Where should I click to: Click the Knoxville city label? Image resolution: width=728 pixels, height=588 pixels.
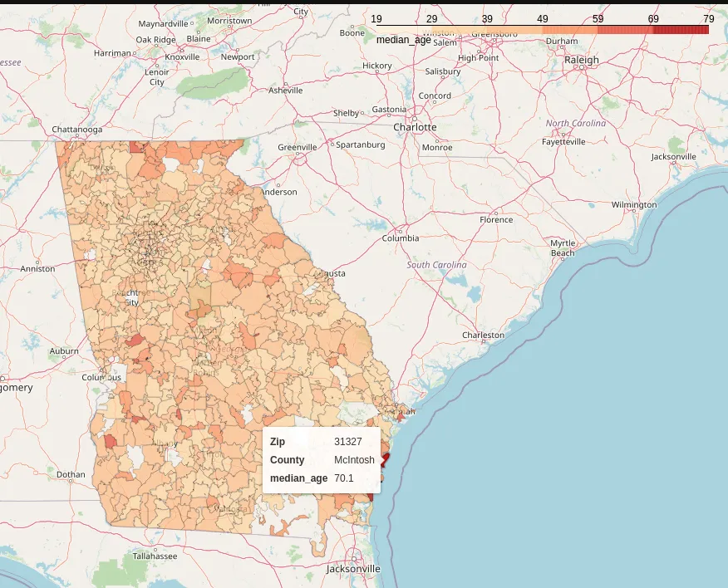click(x=182, y=56)
